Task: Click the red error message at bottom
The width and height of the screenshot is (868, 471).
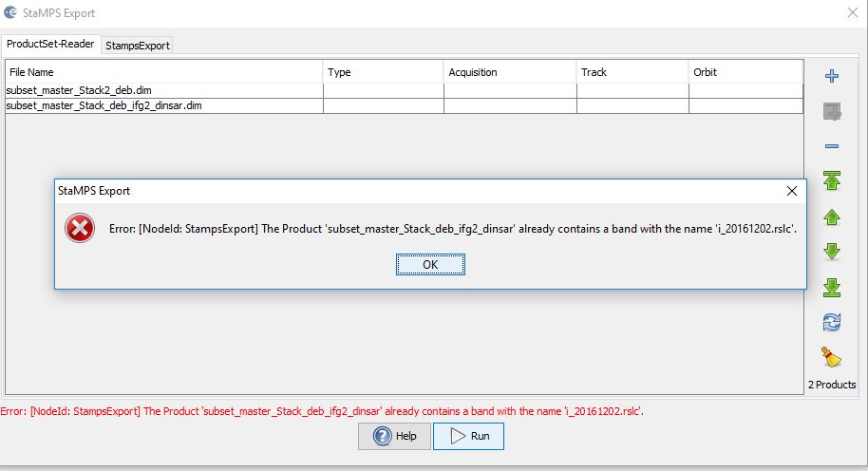Action: (x=322, y=411)
